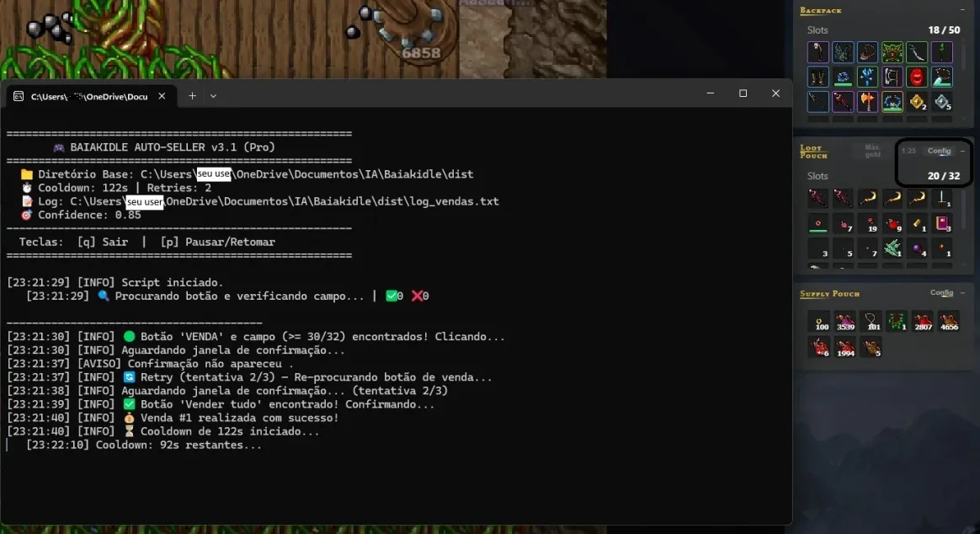Select the necklace stack of 101
980x534 pixels.
pos(871,322)
